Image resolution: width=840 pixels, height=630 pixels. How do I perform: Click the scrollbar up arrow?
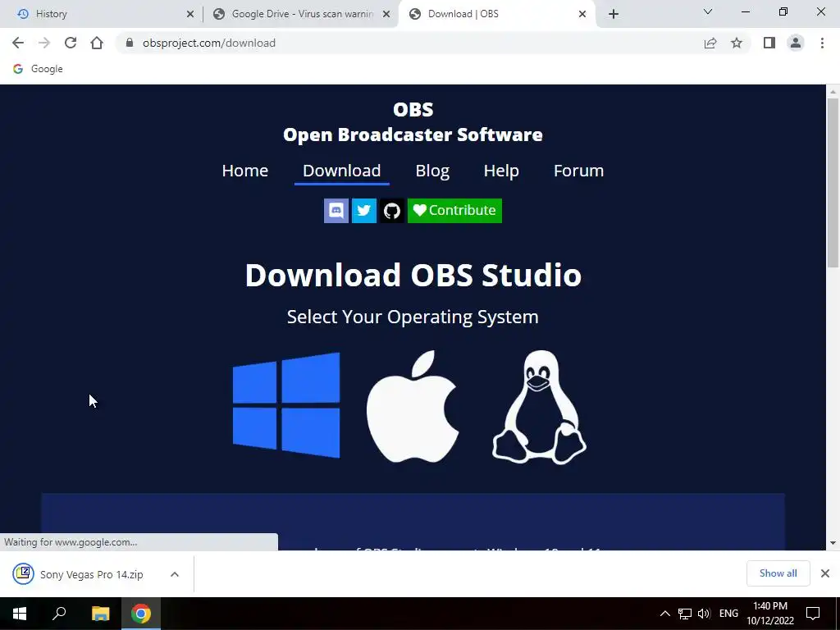tap(833, 92)
